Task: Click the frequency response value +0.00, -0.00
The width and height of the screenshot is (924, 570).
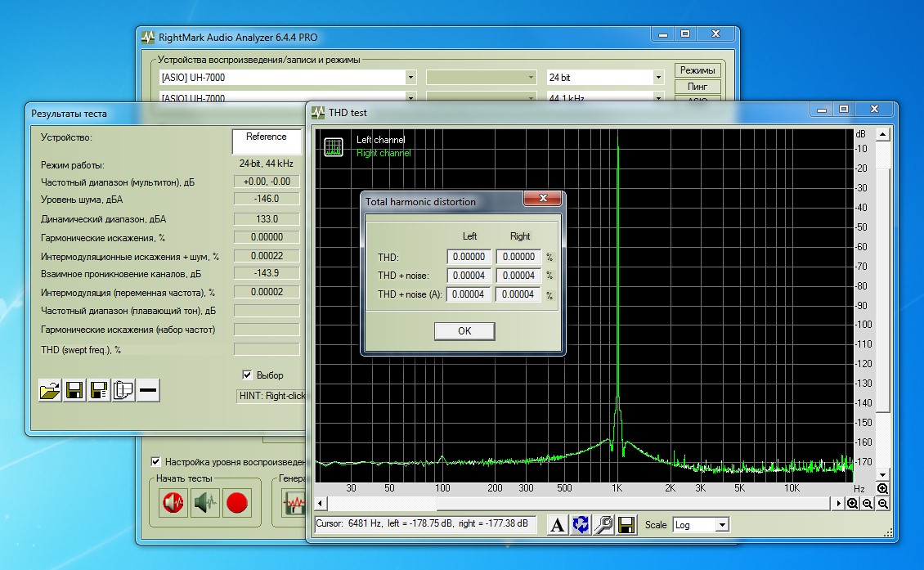Action: click(x=267, y=182)
